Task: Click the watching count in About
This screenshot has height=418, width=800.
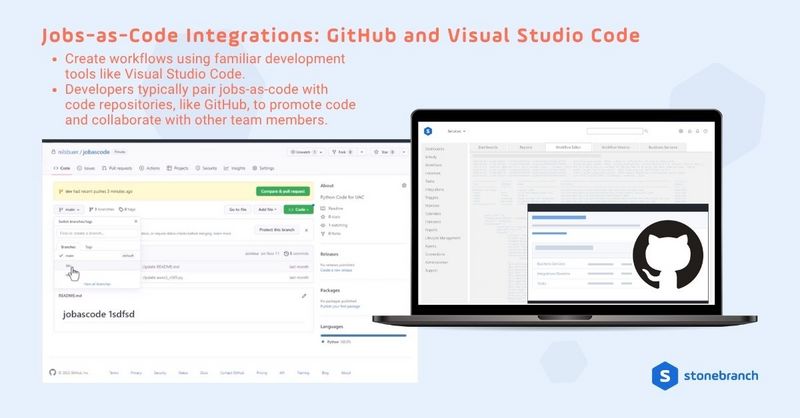Action: click(334, 225)
